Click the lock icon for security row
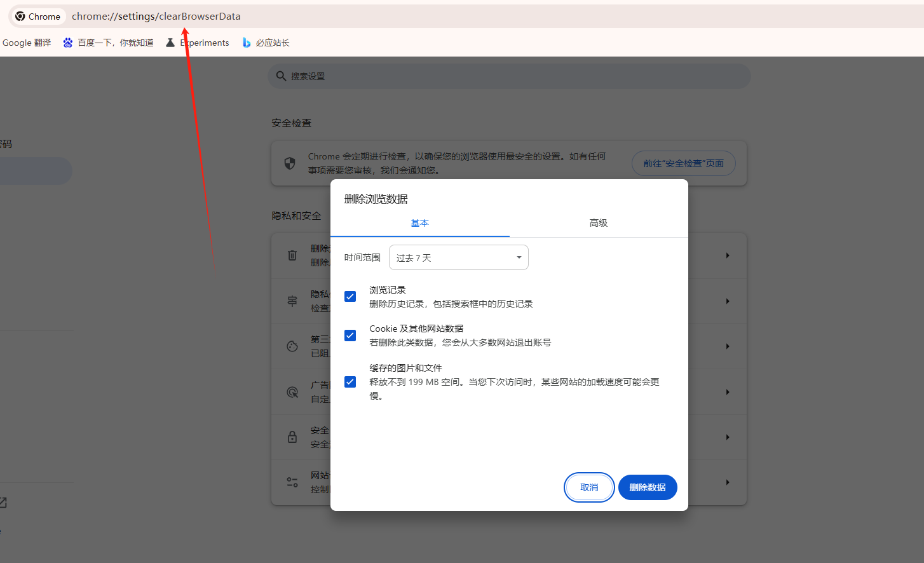Viewport: 924px width, 563px height. tap(292, 437)
